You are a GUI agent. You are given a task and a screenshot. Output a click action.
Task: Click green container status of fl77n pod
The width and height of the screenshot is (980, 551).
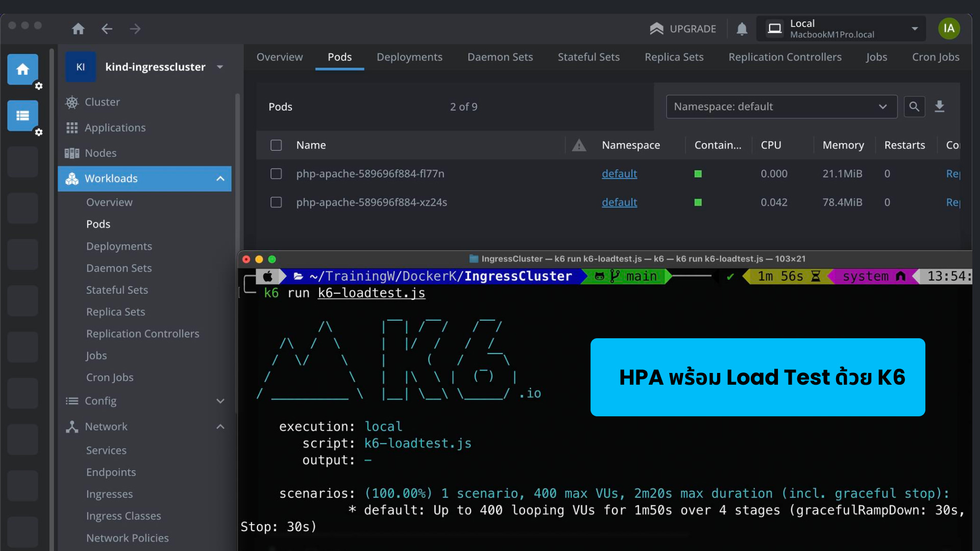pos(698,174)
